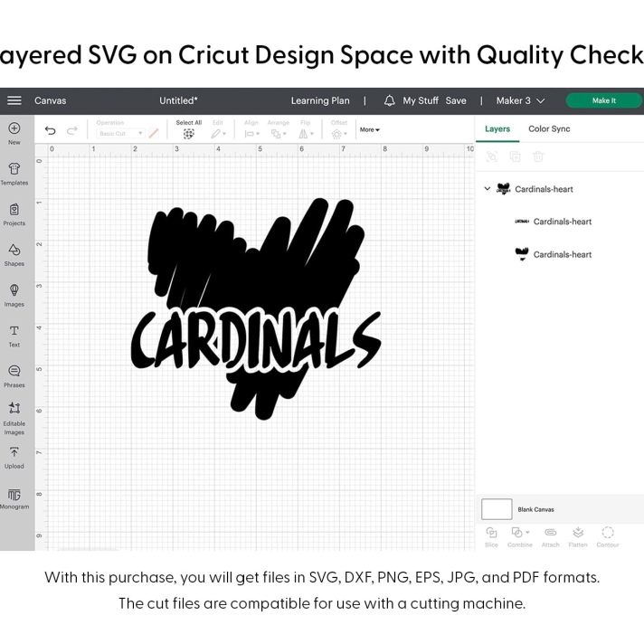Open the hamburger menu
Image resolution: width=644 pixels, height=644 pixels.
tap(14, 100)
